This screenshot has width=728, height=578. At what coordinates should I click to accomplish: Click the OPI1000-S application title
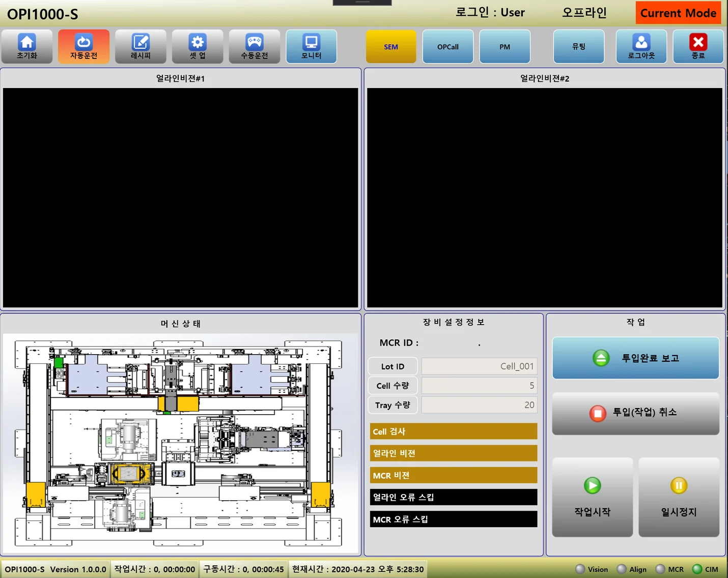pyautogui.click(x=43, y=14)
